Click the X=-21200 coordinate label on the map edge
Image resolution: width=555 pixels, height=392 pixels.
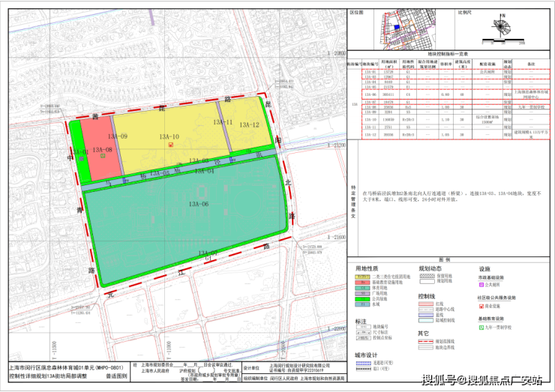tap(337, 145)
